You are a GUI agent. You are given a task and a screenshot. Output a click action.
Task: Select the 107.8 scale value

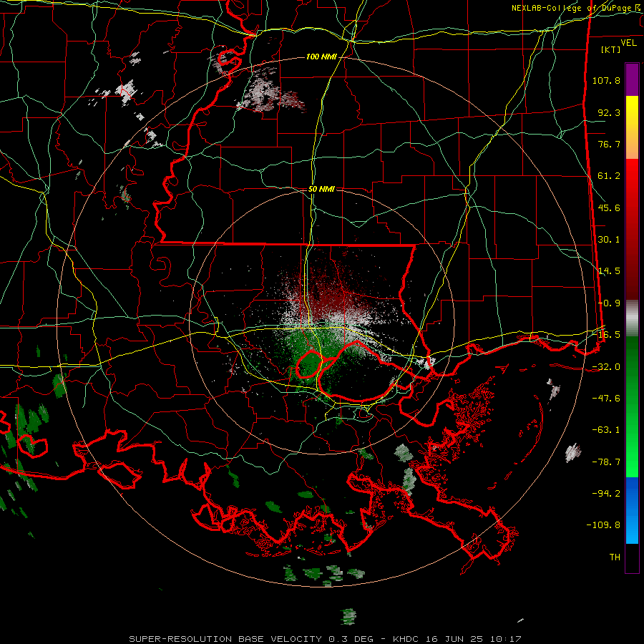point(606,80)
